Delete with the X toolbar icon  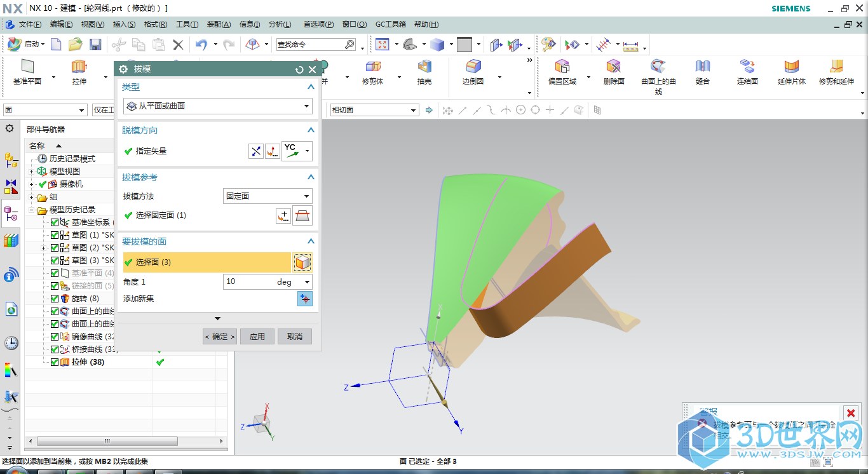point(179,44)
